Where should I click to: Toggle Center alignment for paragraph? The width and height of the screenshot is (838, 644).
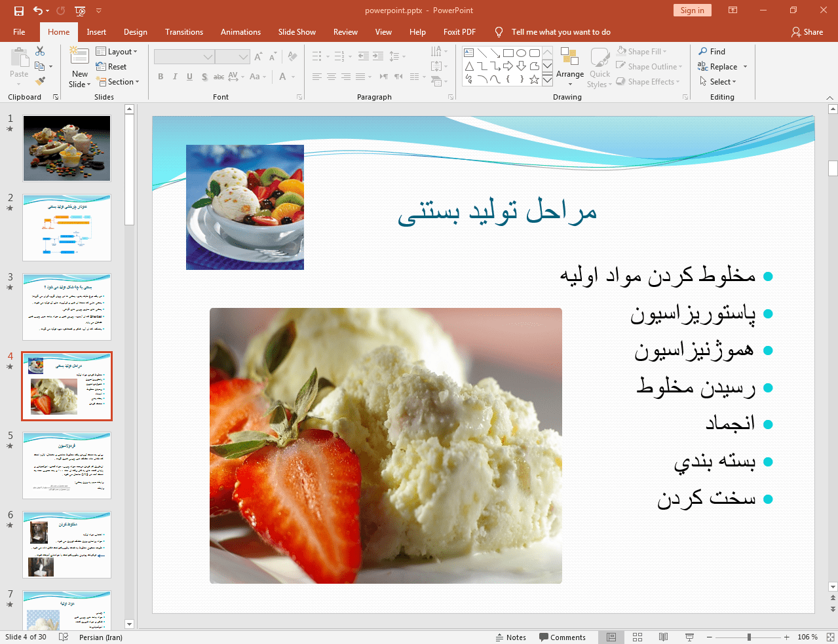click(332, 77)
